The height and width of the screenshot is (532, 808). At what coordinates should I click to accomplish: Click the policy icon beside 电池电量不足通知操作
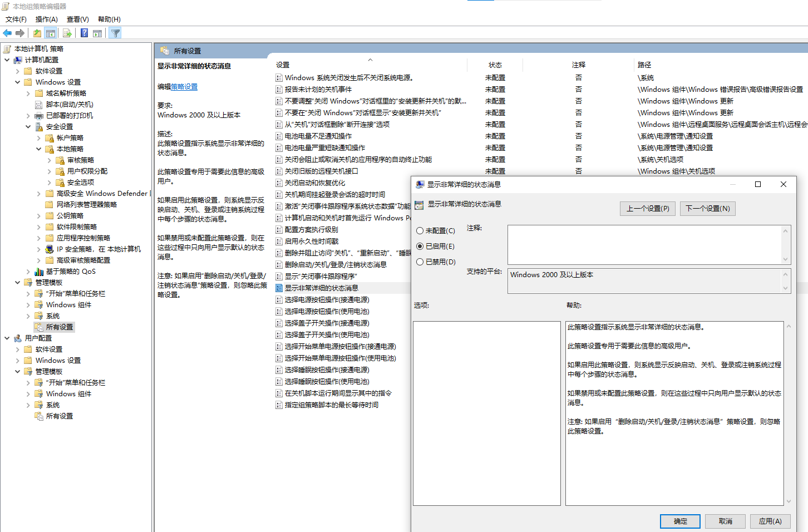click(x=279, y=136)
